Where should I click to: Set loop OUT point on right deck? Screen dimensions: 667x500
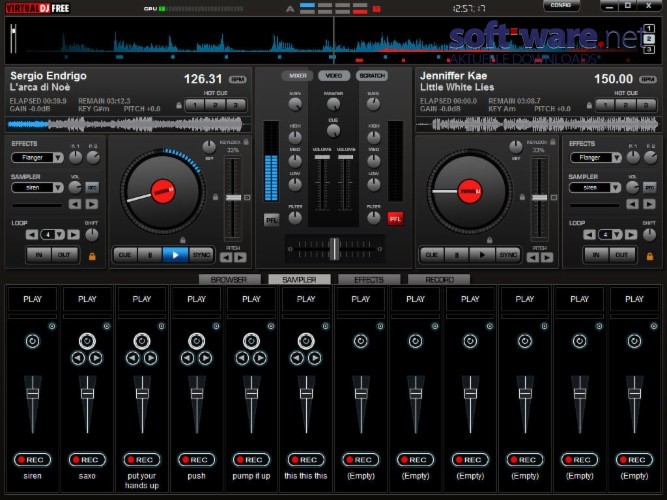[x=621, y=255]
